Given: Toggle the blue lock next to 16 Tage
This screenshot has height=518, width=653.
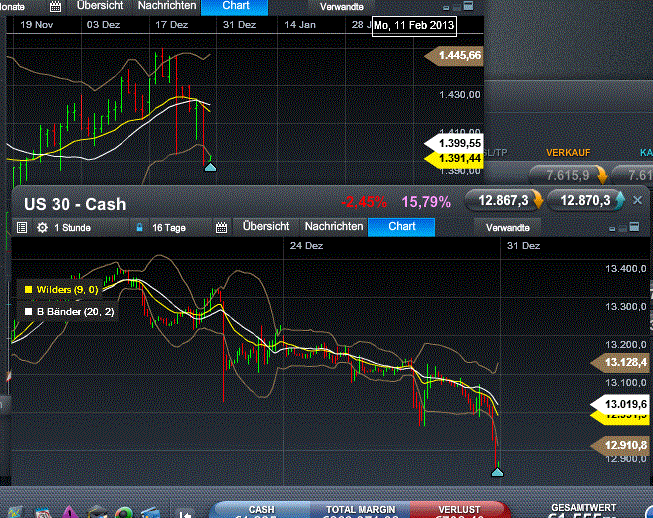Looking at the screenshot, I should click(x=140, y=227).
